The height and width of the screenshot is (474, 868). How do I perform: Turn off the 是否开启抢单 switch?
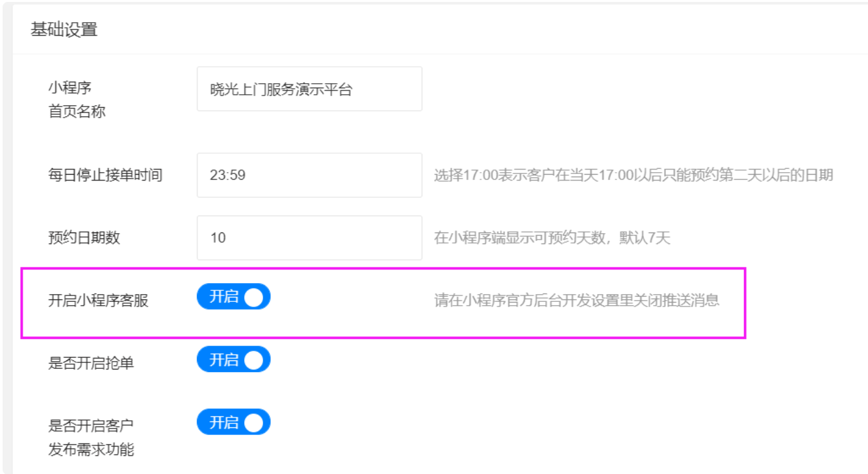click(233, 360)
